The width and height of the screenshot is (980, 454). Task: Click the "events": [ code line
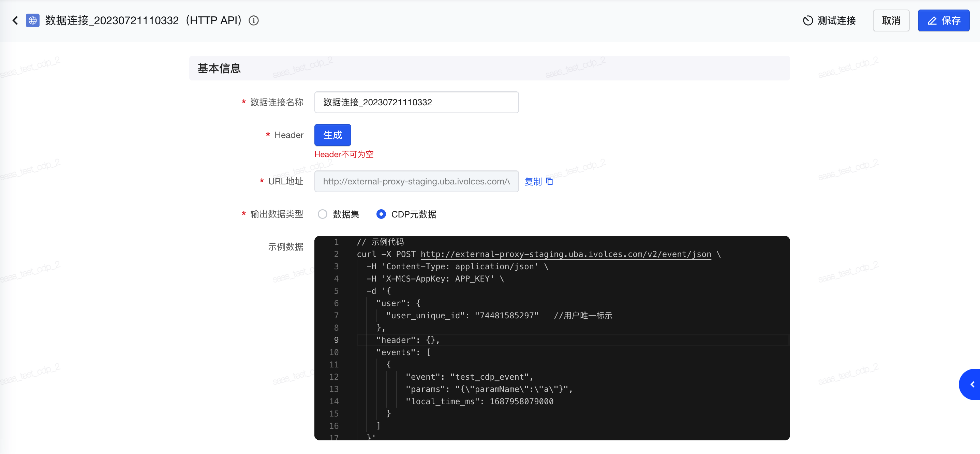[403, 352]
